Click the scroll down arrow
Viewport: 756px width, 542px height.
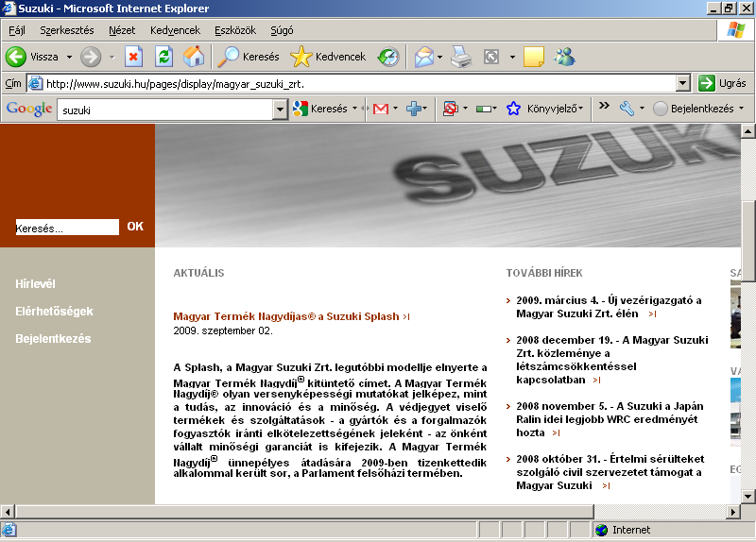[x=747, y=496]
